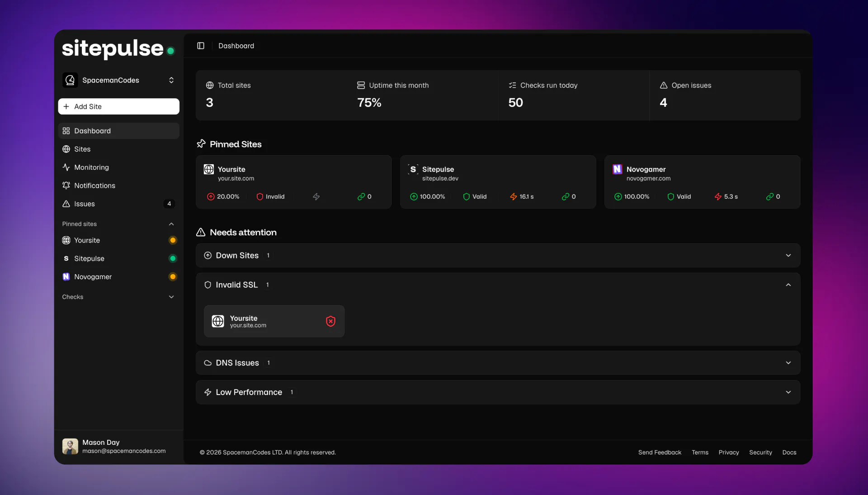Viewport: 868px width, 495px height.
Task: Click the Uptime this month server icon
Action: coord(361,85)
